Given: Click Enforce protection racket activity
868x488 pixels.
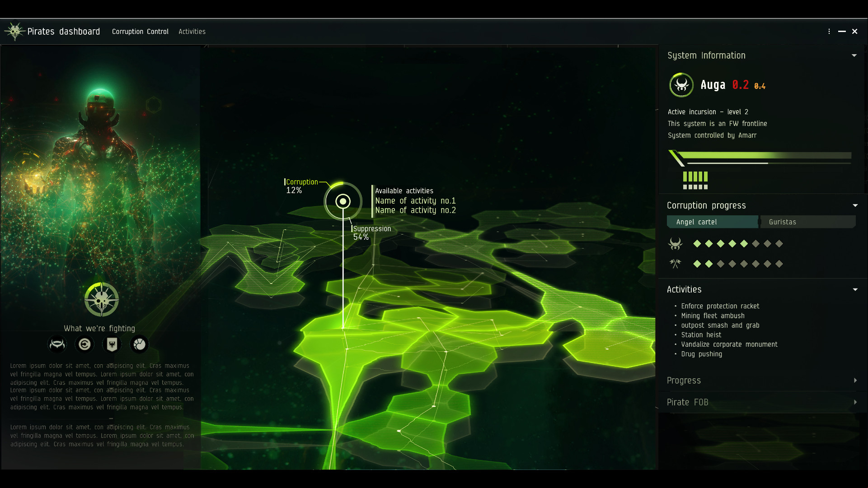Looking at the screenshot, I should (x=720, y=306).
